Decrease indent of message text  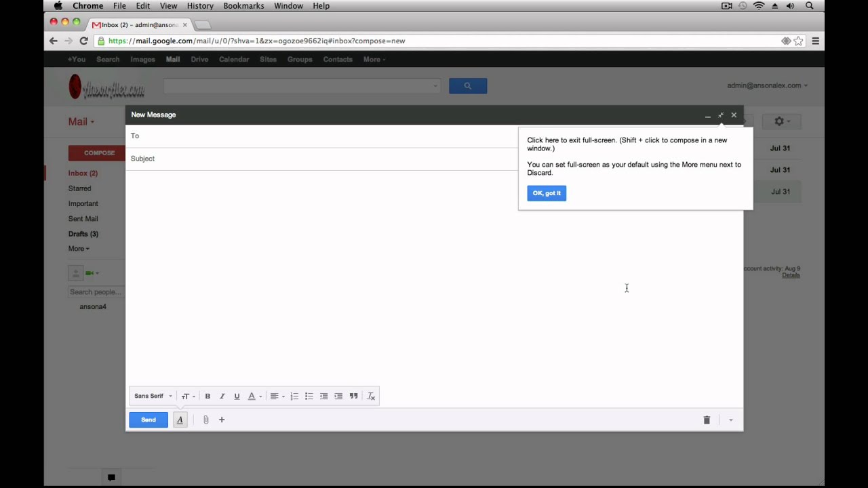tap(323, 396)
